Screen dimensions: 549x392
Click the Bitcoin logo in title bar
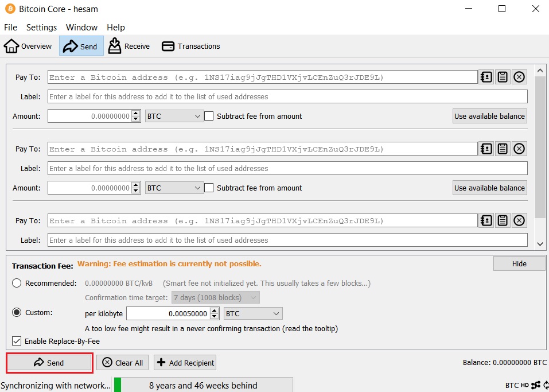click(10, 9)
